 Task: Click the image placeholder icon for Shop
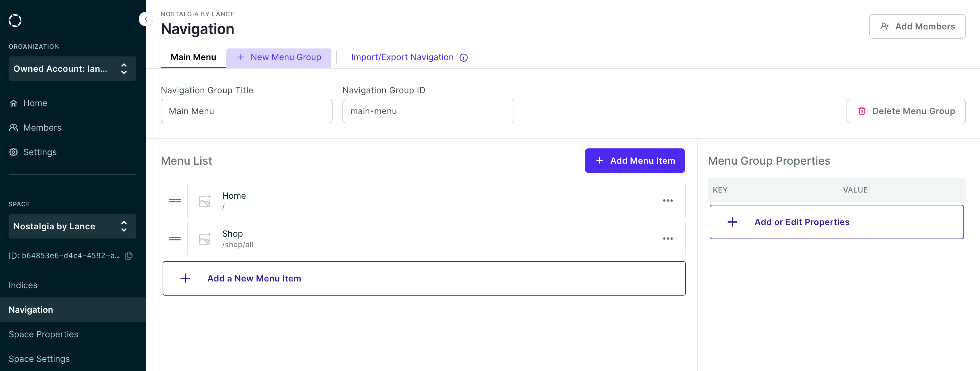pyautogui.click(x=205, y=239)
